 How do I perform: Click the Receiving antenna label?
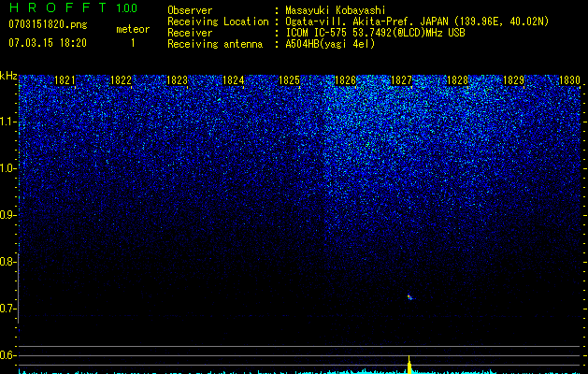[215, 44]
